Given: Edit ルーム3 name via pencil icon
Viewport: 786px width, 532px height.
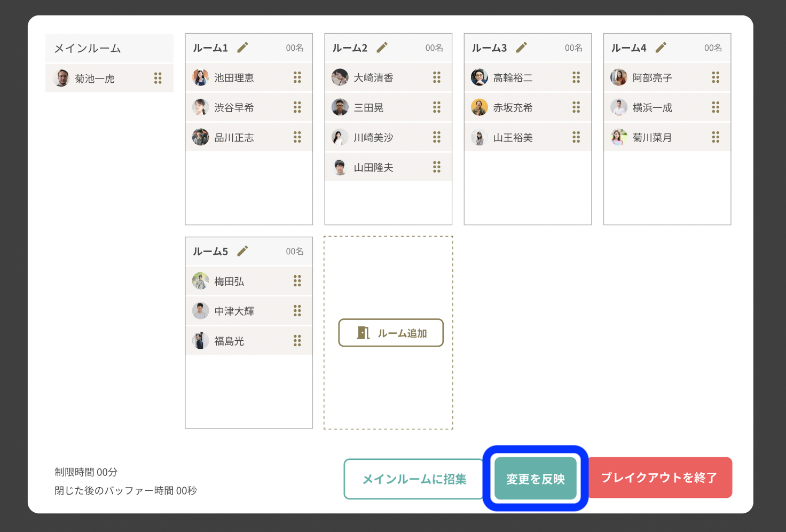Looking at the screenshot, I should 521,48.
